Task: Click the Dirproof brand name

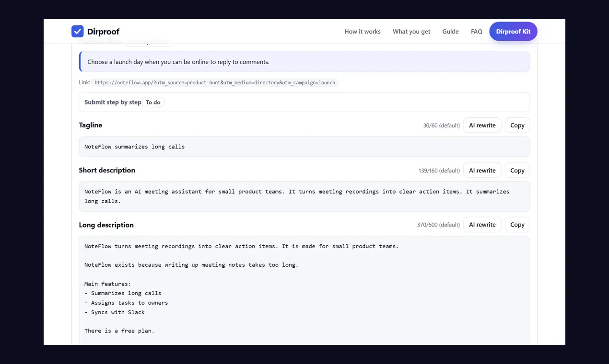Action: click(x=103, y=32)
